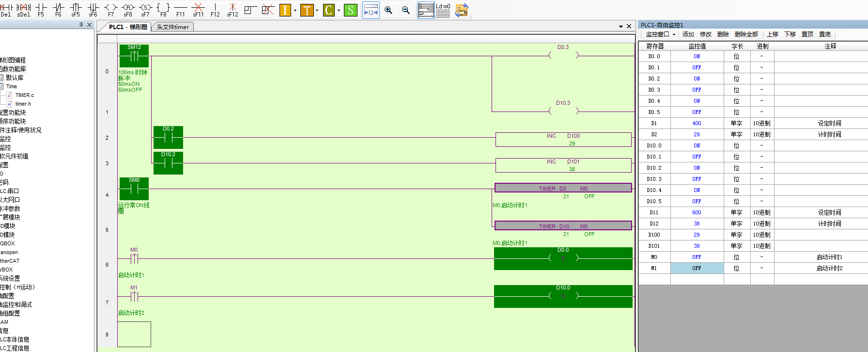Open dropdown arrow next to orange I button
This screenshot has height=352, width=868.
coord(295,11)
